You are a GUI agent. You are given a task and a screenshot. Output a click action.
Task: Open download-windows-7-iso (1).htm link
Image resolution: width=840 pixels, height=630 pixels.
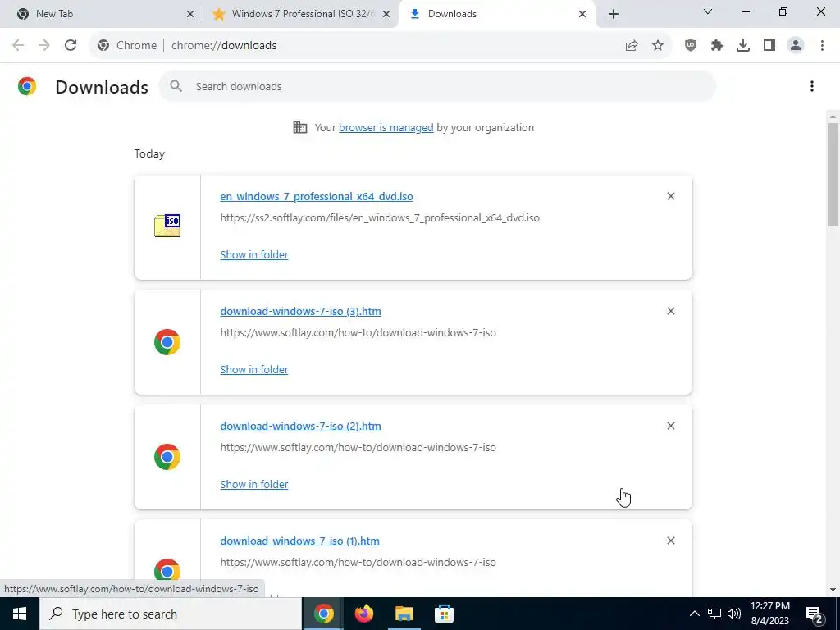pos(299,541)
